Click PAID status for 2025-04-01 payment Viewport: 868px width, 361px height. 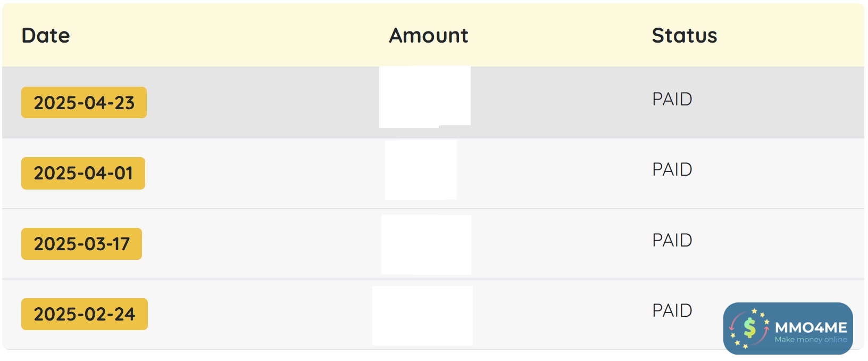(672, 169)
